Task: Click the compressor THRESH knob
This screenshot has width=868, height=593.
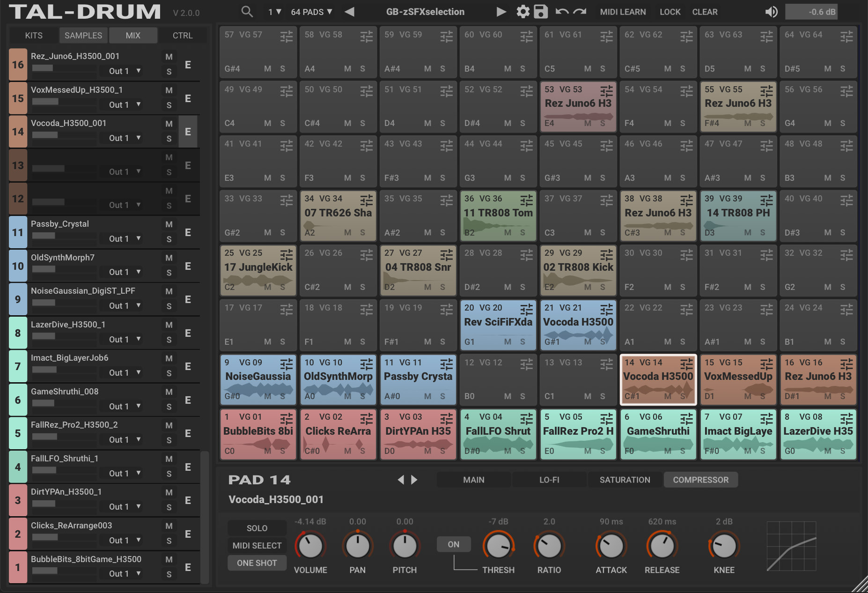Action: pyautogui.click(x=498, y=546)
